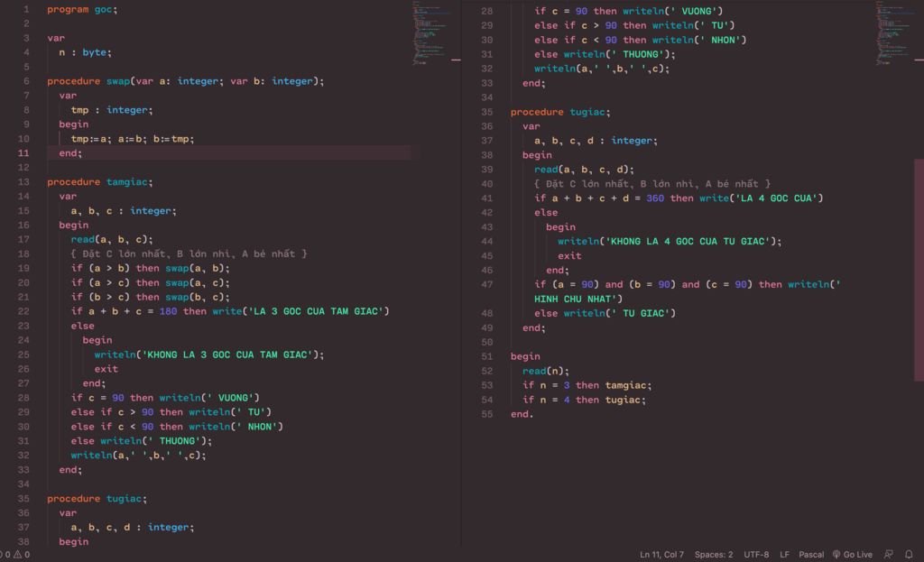Click 'procedure tugiac;' in the right pane
924x562 pixels.
pyautogui.click(x=560, y=112)
